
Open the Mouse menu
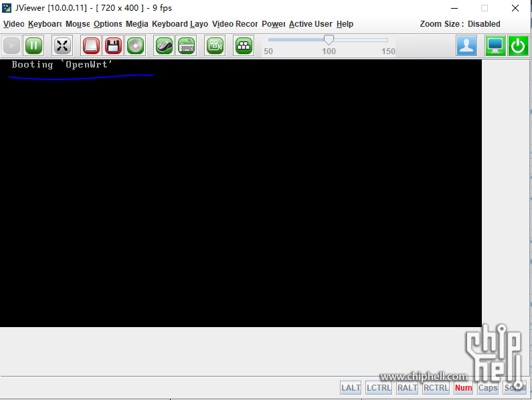click(78, 24)
